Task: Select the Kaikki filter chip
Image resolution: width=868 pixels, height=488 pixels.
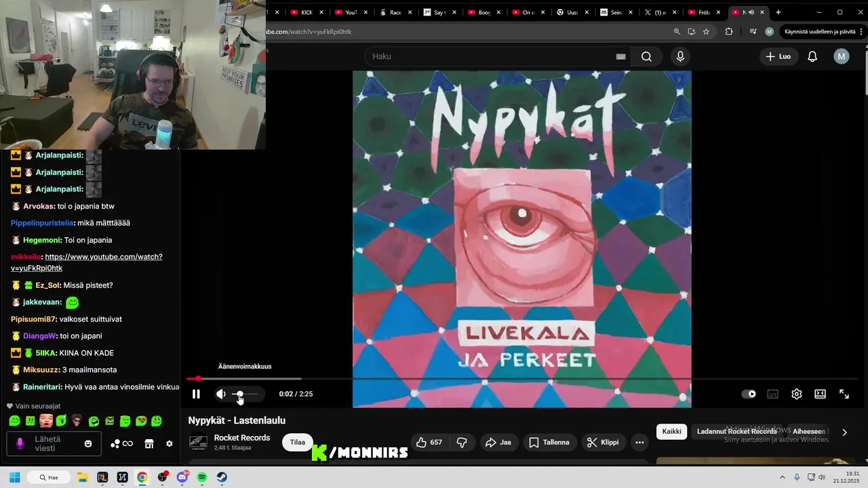Action: [x=671, y=432]
